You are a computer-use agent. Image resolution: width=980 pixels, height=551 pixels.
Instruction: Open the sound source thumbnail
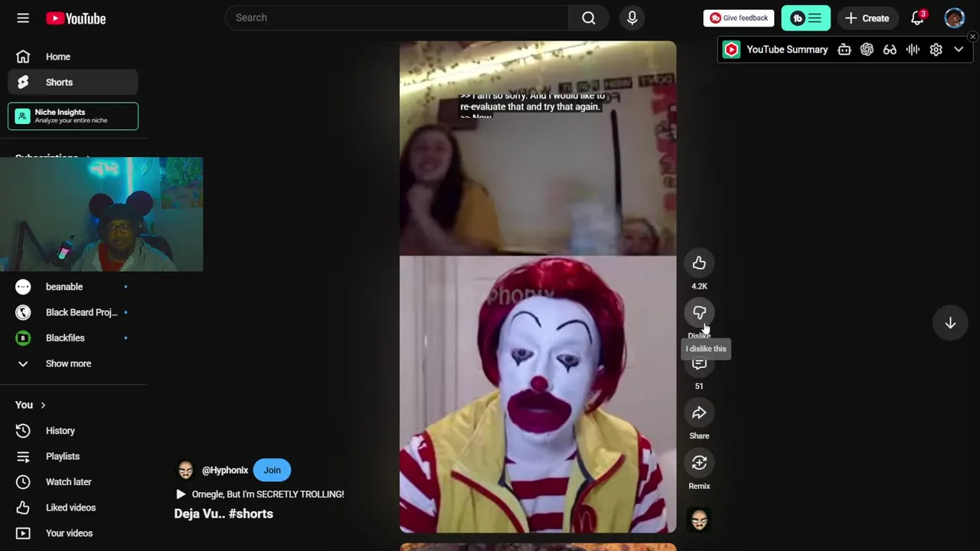(x=699, y=521)
